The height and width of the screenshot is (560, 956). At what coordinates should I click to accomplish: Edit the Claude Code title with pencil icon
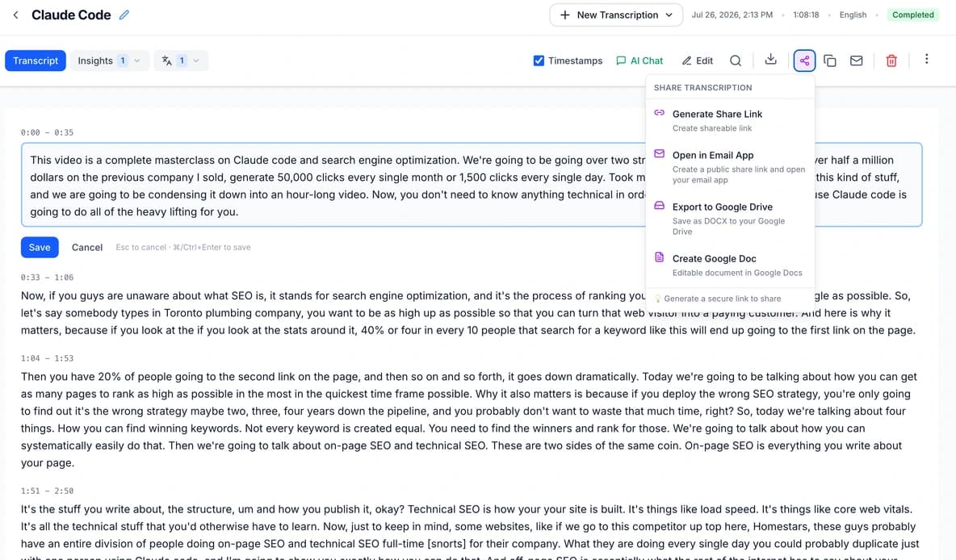124,15
